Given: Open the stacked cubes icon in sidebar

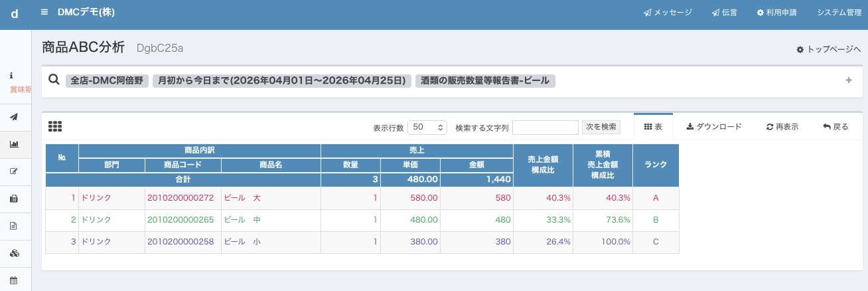Looking at the screenshot, I should click(x=14, y=253).
